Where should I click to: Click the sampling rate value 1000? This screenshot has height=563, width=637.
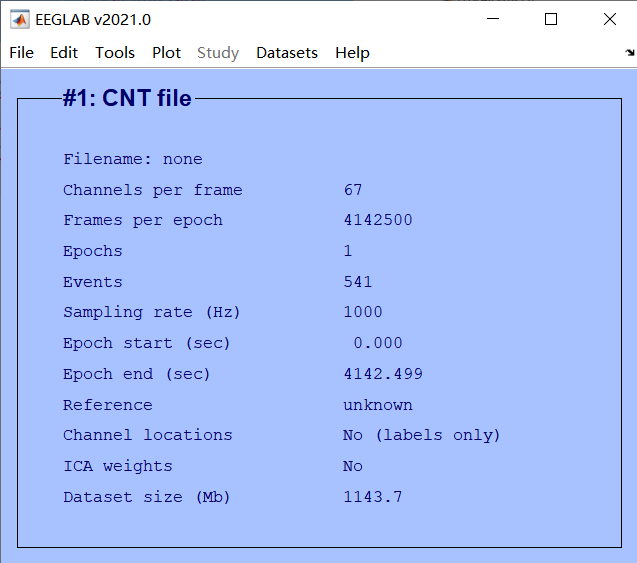pyautogui.click(x=363, y=312)
